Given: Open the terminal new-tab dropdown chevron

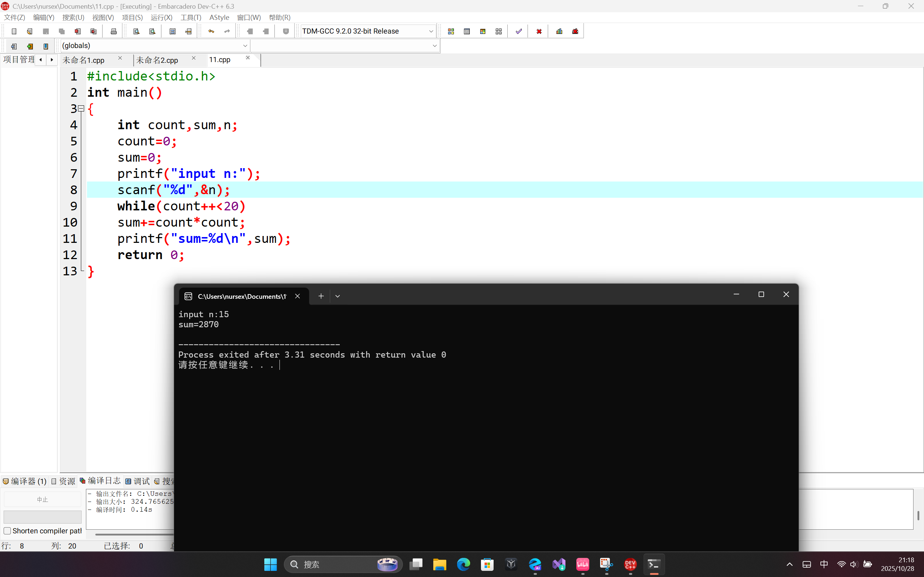Looking at the screenshot, I should pos(338,296).
